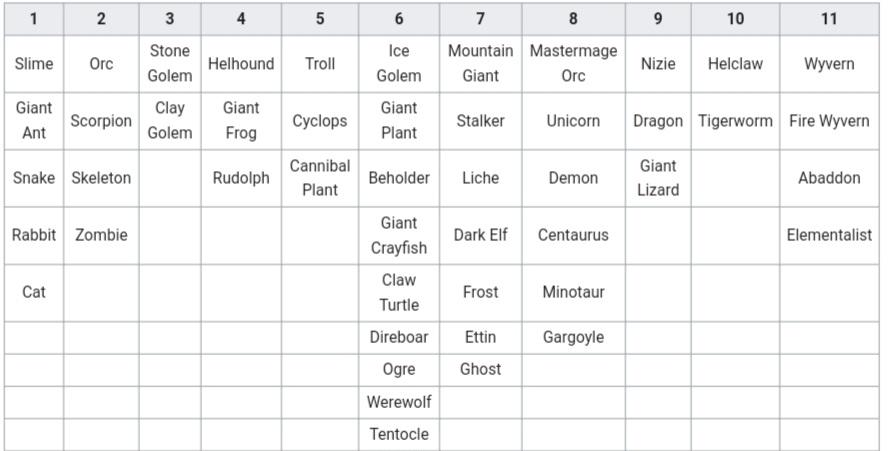This screenshot has width=892, height=451.
Task: Select the Cat cell
Action: pyautogui.click(x=34, y=292)
